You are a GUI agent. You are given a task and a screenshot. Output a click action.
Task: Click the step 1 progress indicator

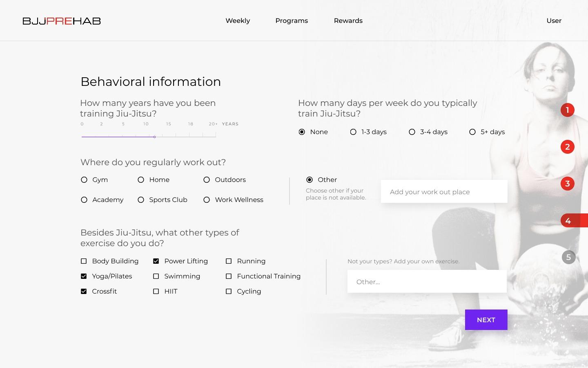[568, 110]
